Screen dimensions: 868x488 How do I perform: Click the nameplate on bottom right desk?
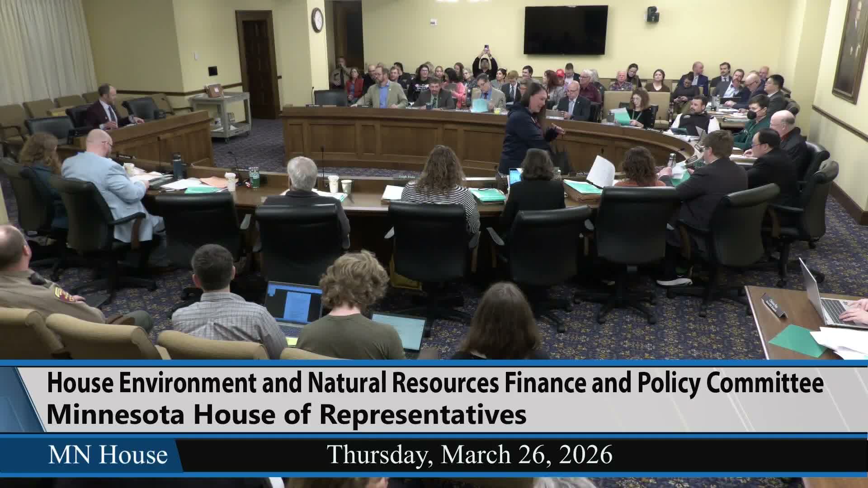774,305
